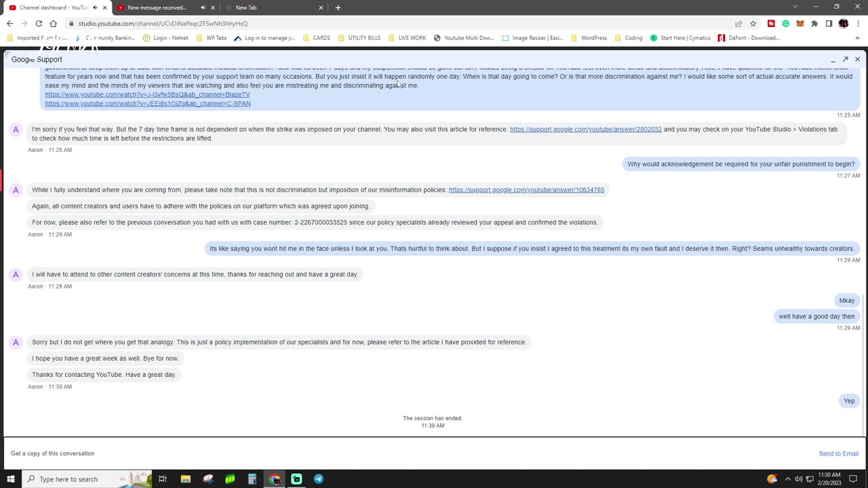868x488 pixels.
Task: Mute audio icon on Channel dashboard tab
Action: point(95,7)
